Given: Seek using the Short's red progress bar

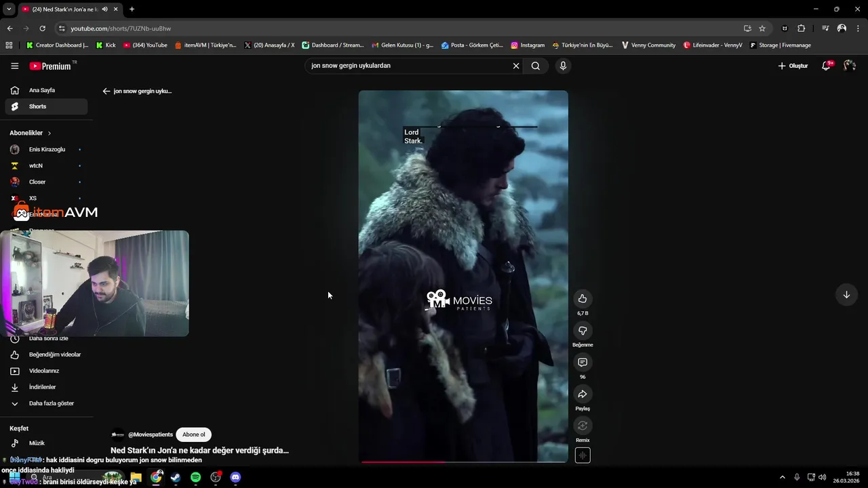Looking at the screenshot, I should [463, 462].
